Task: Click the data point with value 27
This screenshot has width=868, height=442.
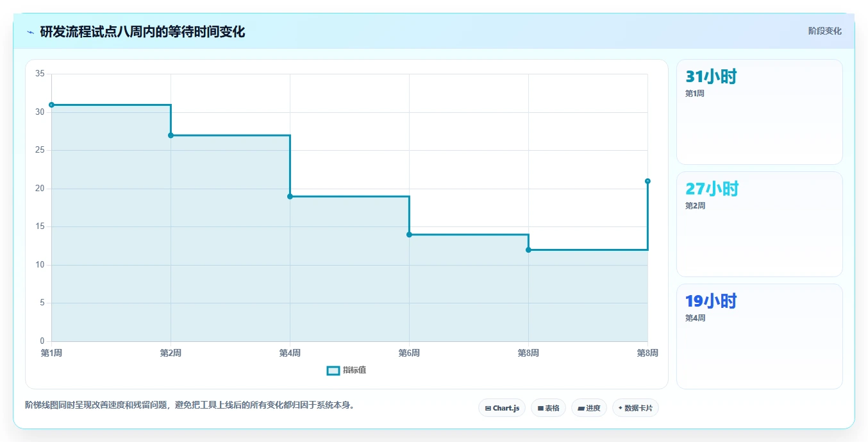Action: coord(171,135)
